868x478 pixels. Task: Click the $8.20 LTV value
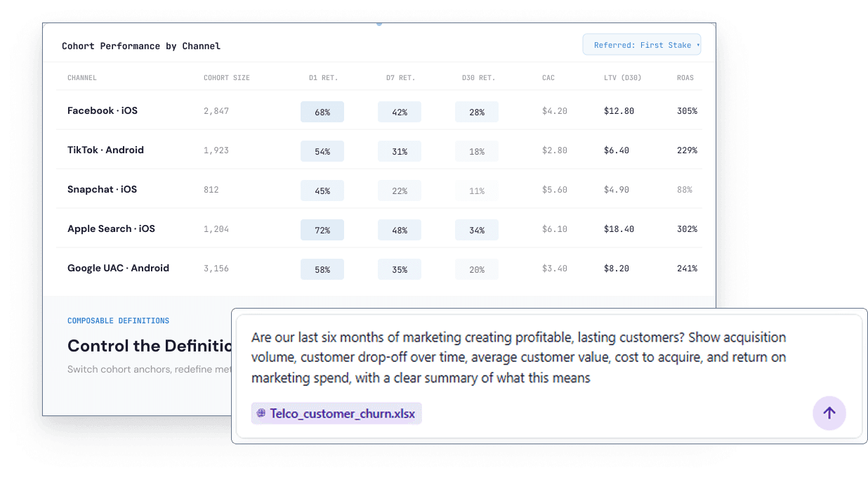coord(617,269)
